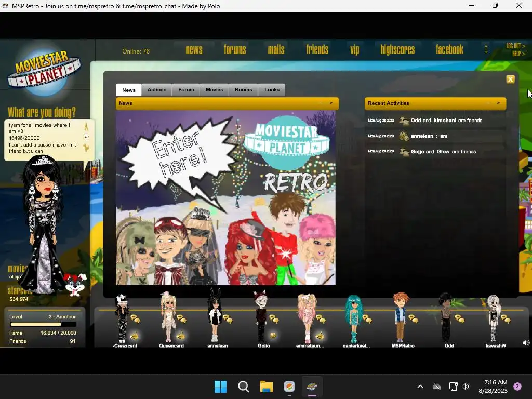
Task: Click the Friends 91 count
Action: 43,341
